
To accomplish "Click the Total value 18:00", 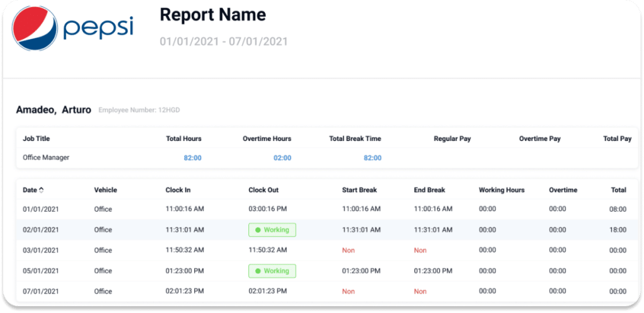I will 618,230.
